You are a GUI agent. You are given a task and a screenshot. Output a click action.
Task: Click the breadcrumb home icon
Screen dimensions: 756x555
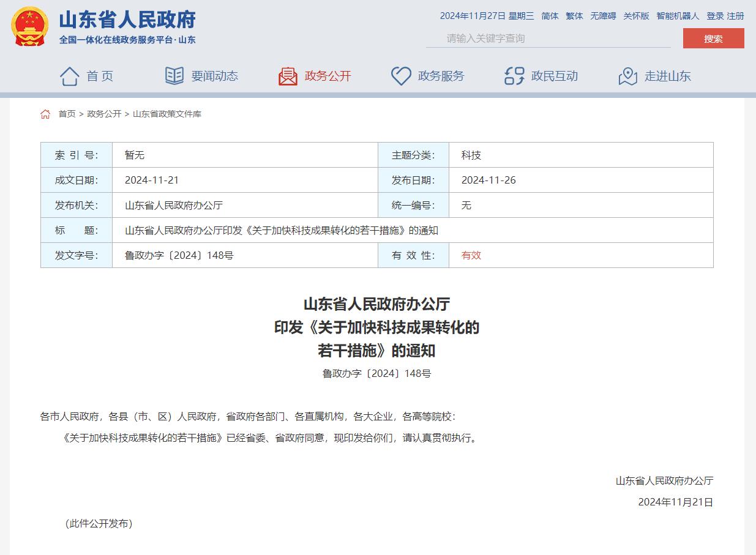[45, 114]
